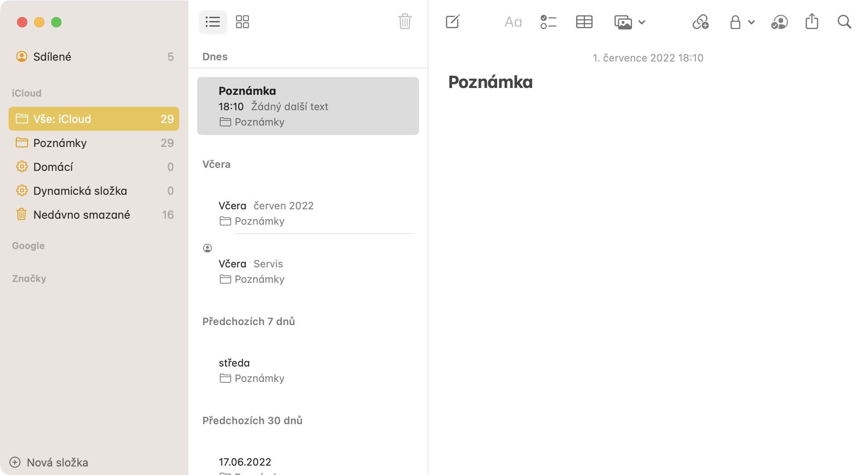Insert a checklist using toolbar icon
Screen dimensions: 868x475
coord(548,22)
